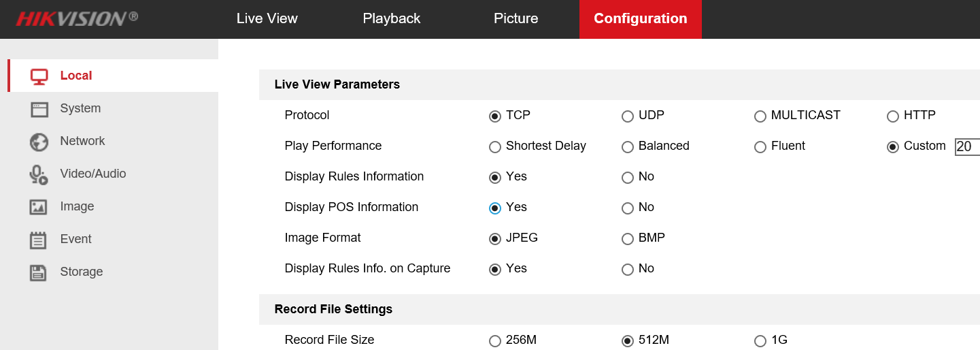
Task: Click the Event notepad icon
Action: (x=39, y=240)
